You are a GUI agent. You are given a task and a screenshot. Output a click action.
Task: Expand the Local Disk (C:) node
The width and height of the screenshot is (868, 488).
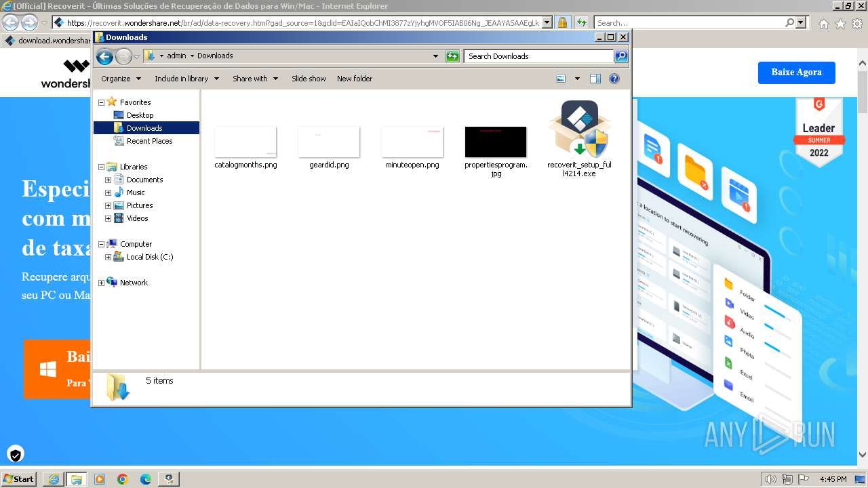tap(108, 257)
